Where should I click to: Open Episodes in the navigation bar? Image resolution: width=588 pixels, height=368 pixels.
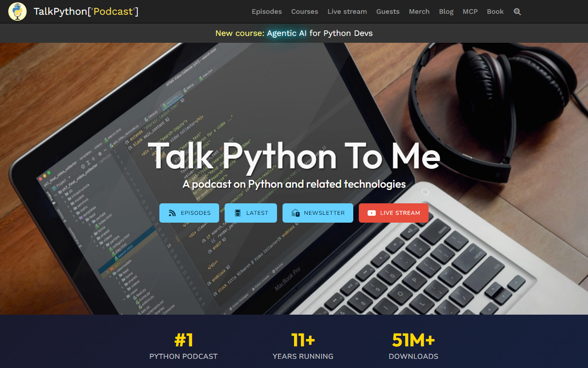coord(267,11)
